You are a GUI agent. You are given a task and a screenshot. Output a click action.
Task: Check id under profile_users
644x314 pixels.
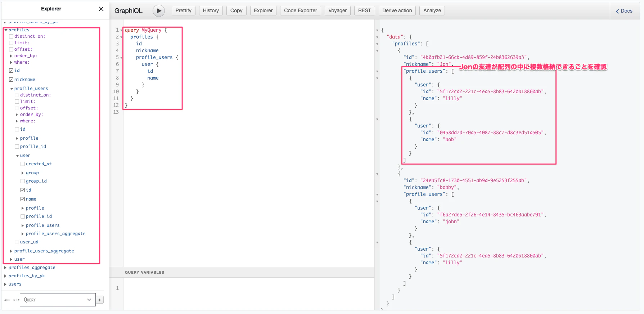coord(17,129)
